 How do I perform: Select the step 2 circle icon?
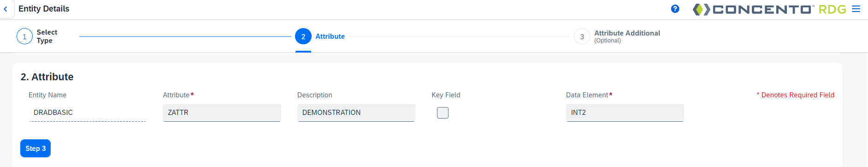[x=303, y=36]
